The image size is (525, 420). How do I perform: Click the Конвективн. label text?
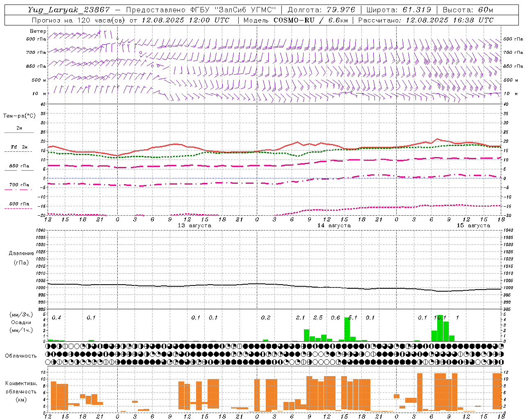click(21, 383)
